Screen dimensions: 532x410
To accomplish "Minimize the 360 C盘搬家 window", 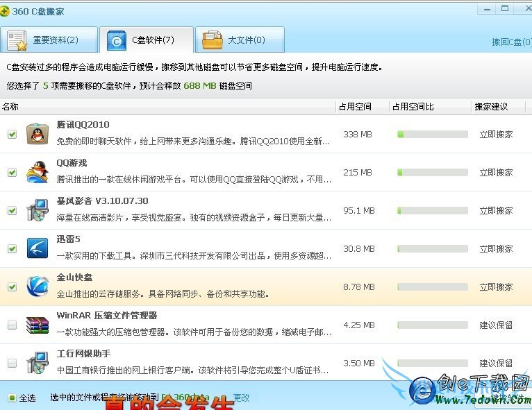I will pyautogui.click(x=488, y=9).
